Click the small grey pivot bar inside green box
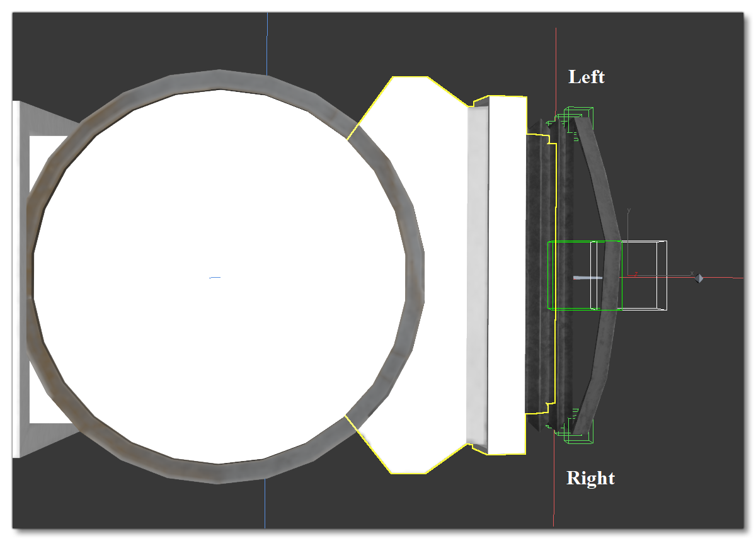Viewport: 756px width, 541px height. [x=588, y=277]
